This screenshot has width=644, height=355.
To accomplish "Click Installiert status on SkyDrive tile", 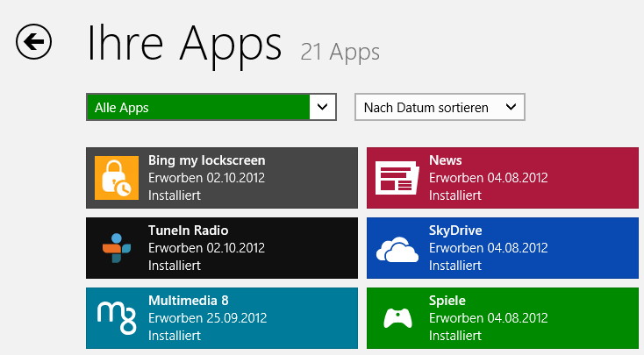I will coord(455,266).
